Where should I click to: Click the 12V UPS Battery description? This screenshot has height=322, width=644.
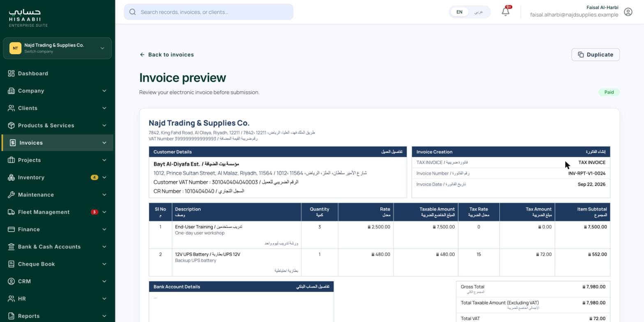click(x=237, y=262)
